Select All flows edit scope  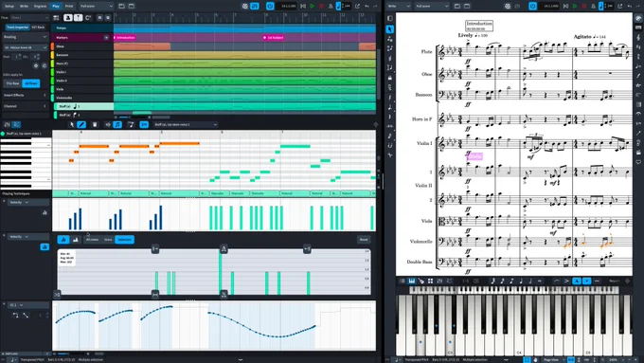tap(31, 83)
